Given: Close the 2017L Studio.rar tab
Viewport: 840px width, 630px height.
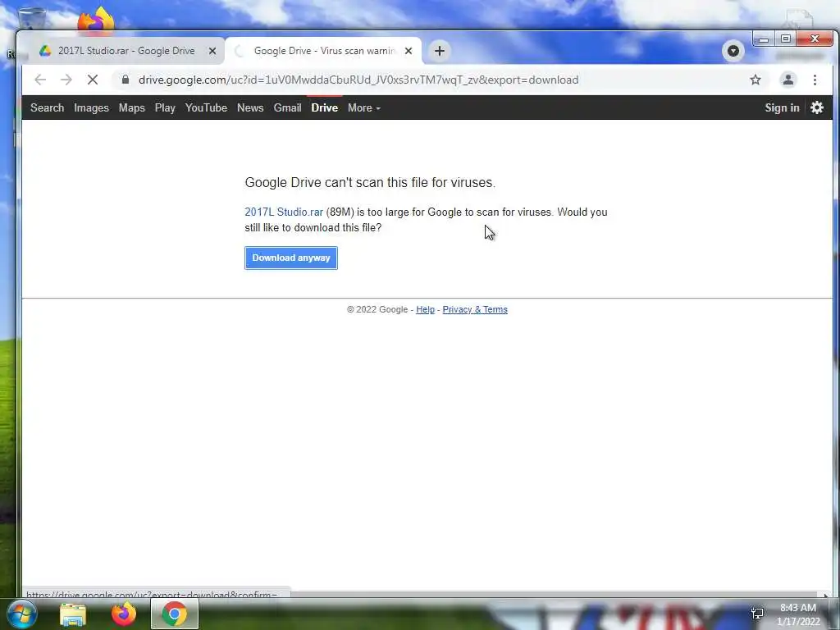Looking at the screenshot, I should coord(212,51).
